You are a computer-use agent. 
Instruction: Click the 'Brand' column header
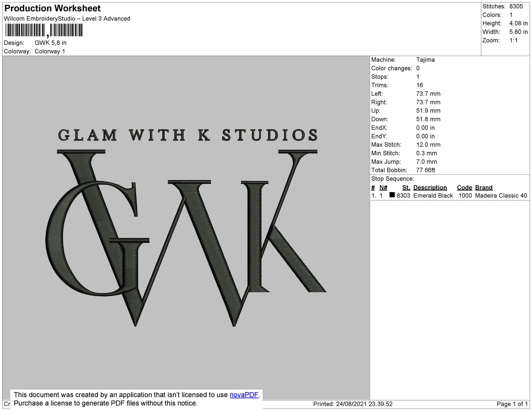point(484,187)
